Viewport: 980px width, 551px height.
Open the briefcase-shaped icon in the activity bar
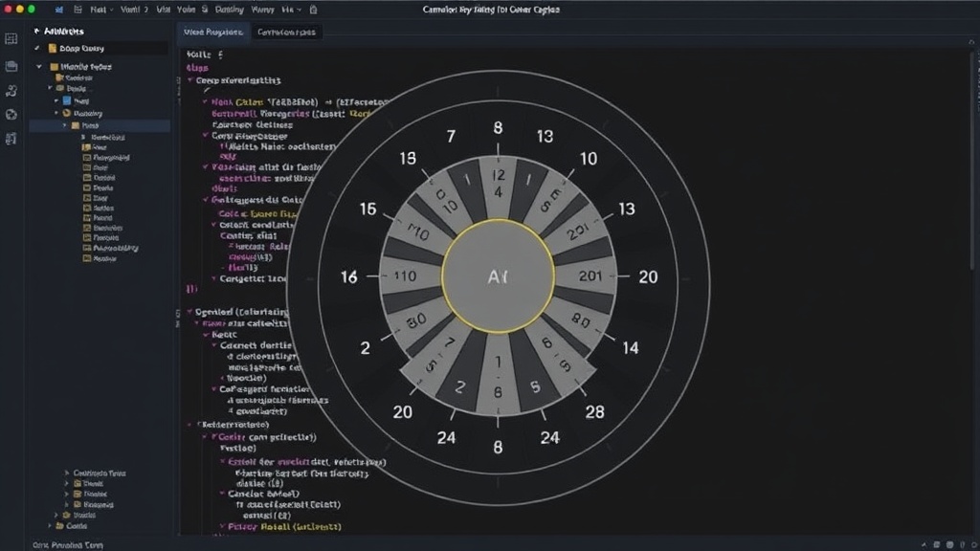[x=11, y=66]
